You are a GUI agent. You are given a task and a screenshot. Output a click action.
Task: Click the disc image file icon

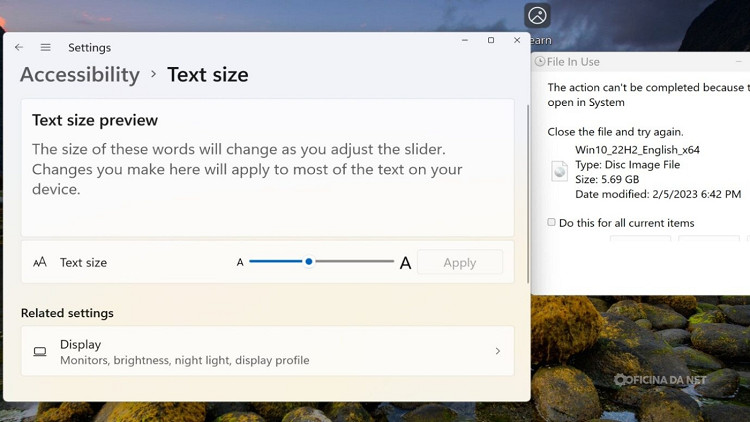click(560, 172)
